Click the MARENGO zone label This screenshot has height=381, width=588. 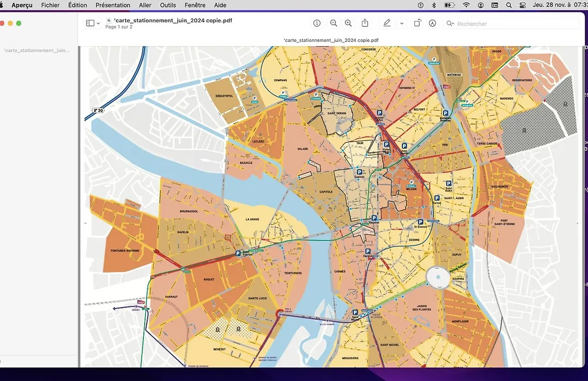[506, 99]
